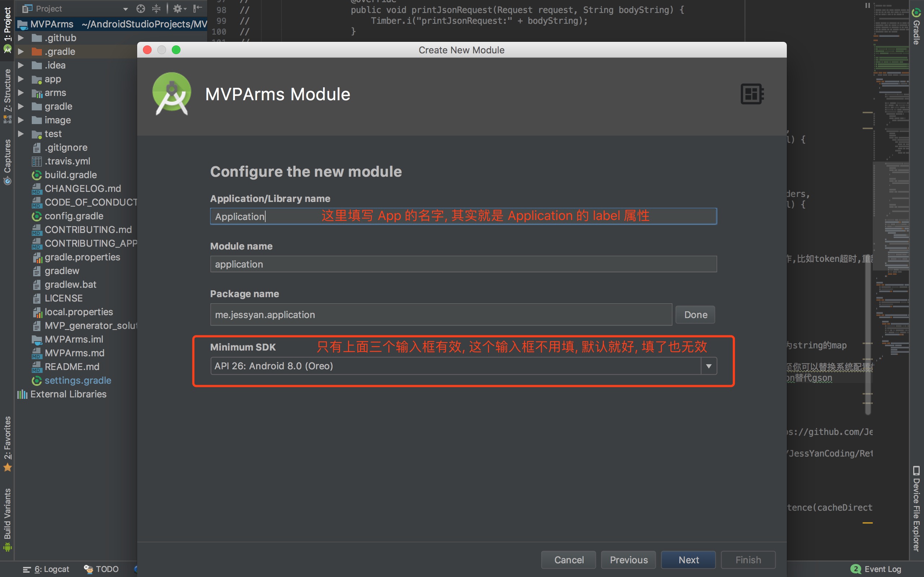924x577 pixels.
Task: Open the Minimum SDK dropdown arrow
Action: point(709,366)
